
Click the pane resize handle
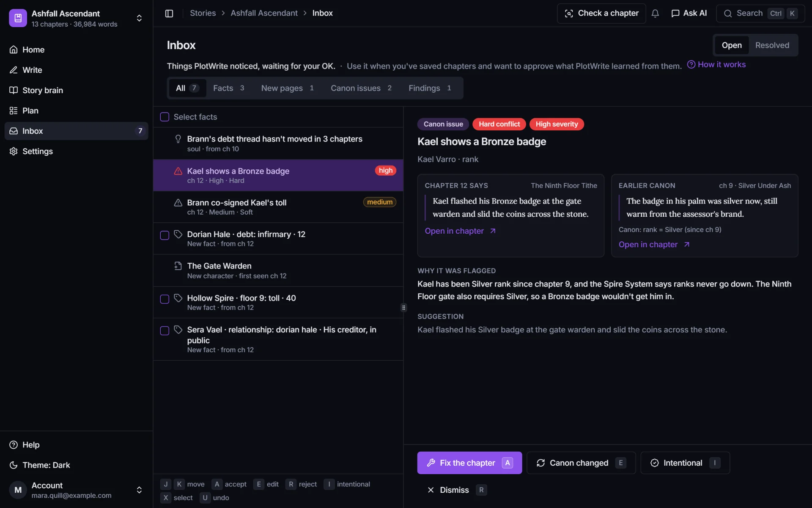pos(403,308)
